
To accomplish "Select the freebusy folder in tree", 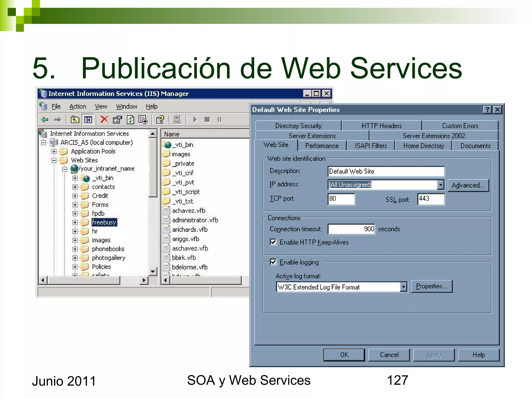I will [104, 222].
